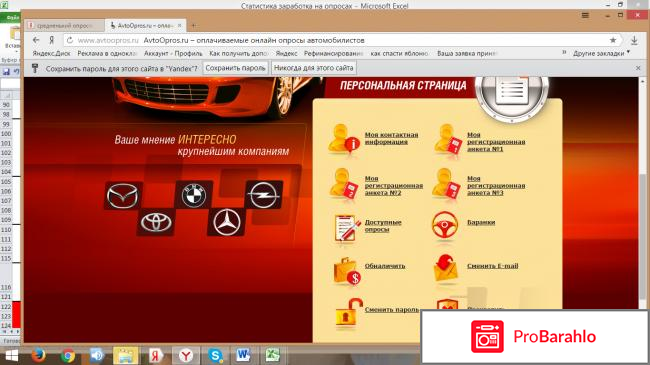Click the steering wheel Баранки icon
650x365 pixels.
pos(445,226)
